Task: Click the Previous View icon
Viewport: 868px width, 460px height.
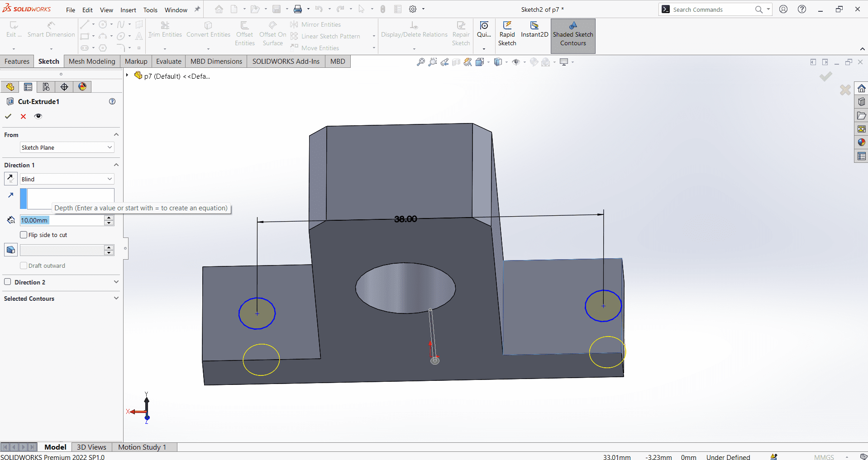Action: click(444, 62)
